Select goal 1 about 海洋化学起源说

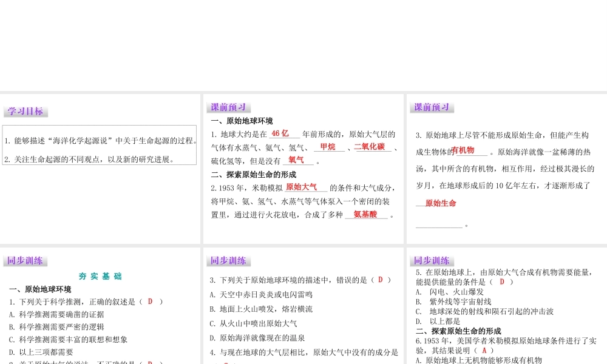101,141
